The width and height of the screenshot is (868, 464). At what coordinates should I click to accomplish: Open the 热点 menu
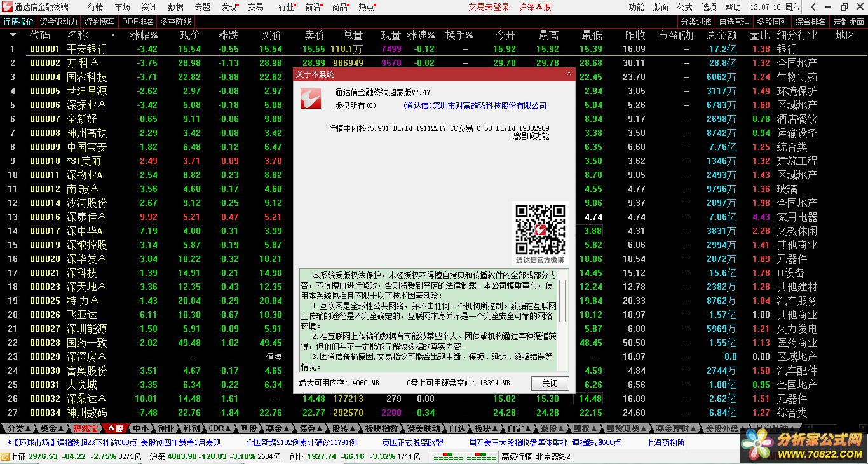(x=367, y=7)
